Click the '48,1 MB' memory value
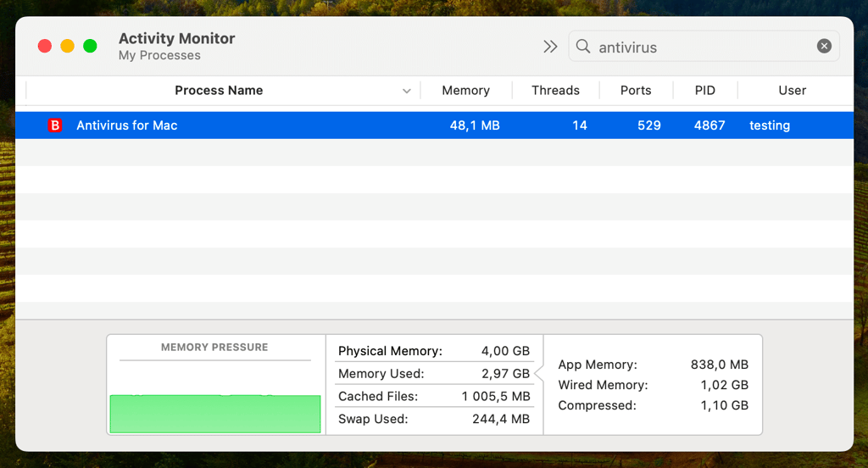Screen dimensions: 868x468 click(475, 125)
